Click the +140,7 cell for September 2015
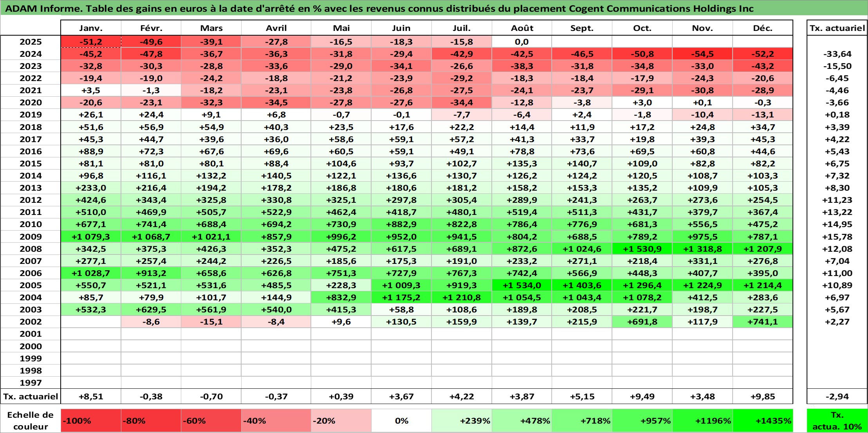Viewport: 868px width, 433px height. coord(582,164)
